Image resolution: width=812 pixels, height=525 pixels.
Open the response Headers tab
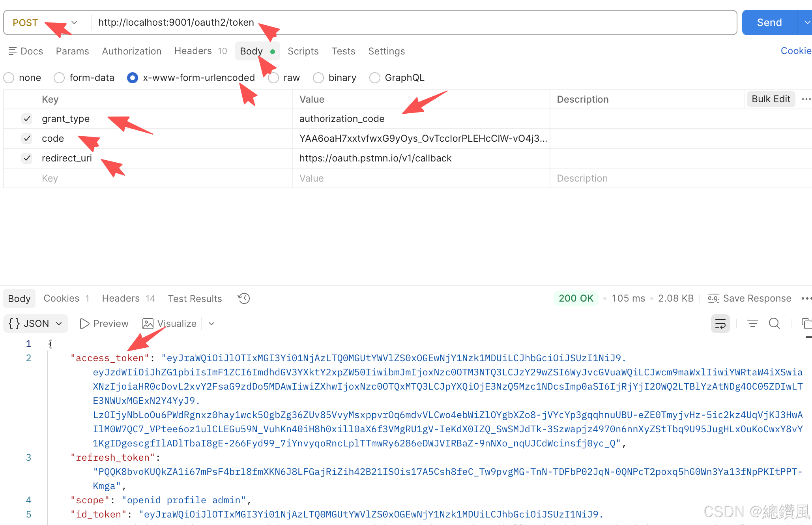coord(121,298)
